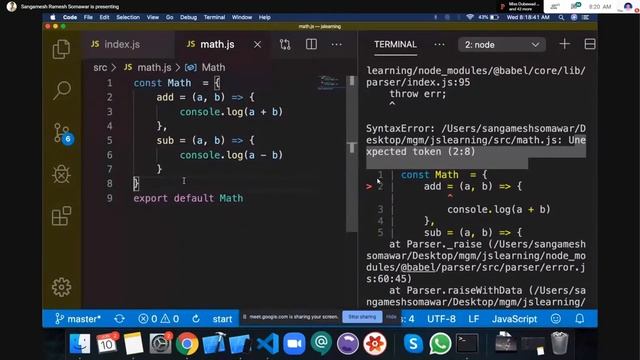The width and height of the screenshot is (640, 360).
Task: Click 'export default Math' code line
Action: pos(188,198)
